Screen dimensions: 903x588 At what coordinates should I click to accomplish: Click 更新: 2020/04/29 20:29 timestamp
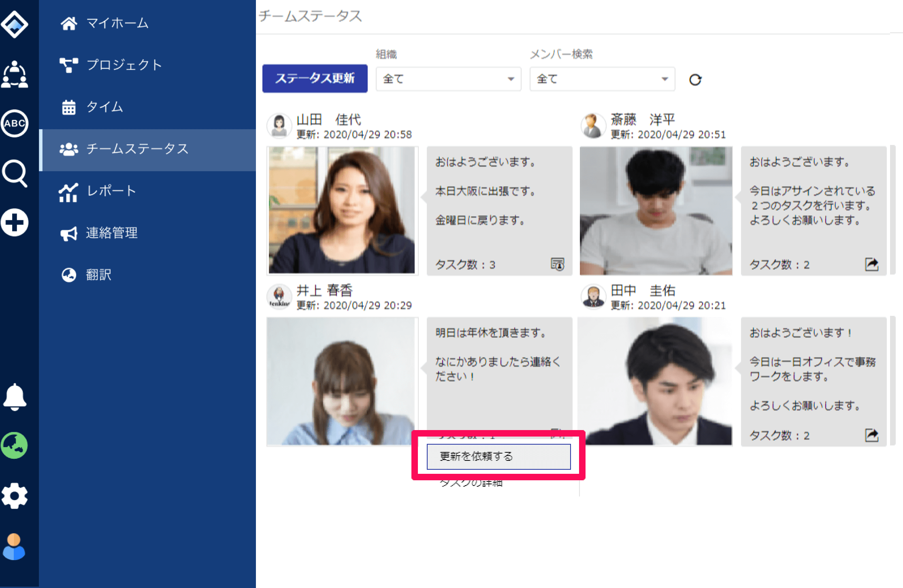point(354,305)
